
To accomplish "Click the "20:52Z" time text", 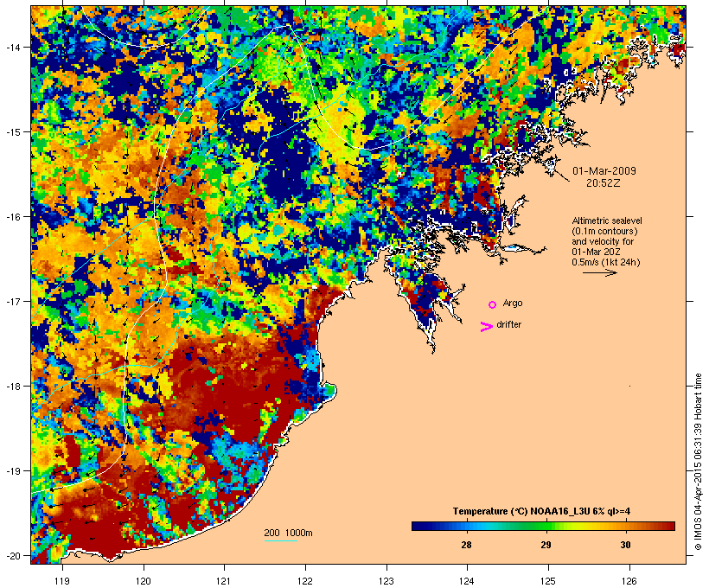I will 604,183.
